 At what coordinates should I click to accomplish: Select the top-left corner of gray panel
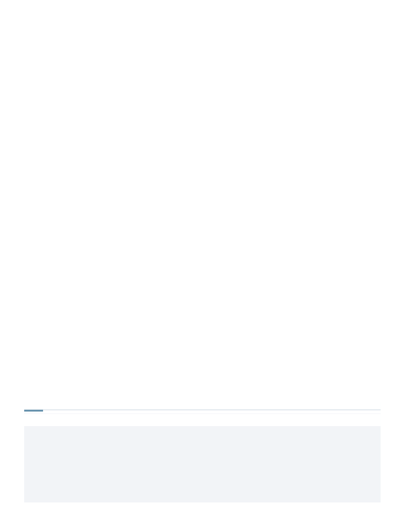click(x=24, y=427)
